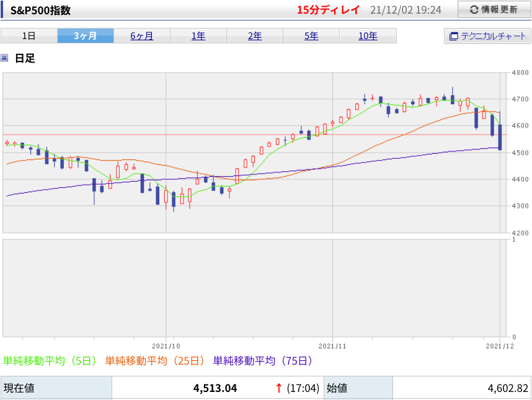The image size is (532, 400).
Task: Click the 4600 price axis label
Action: (520, 125)
